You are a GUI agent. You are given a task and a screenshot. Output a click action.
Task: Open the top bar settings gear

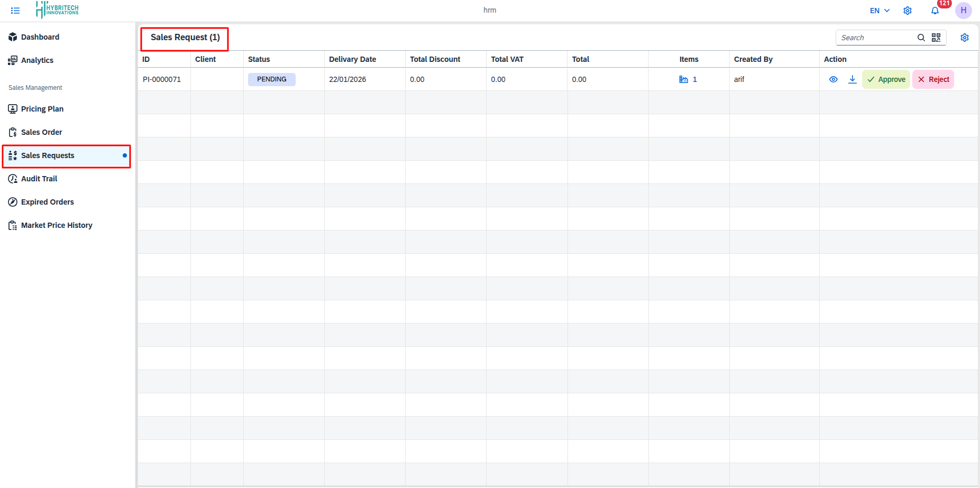coord(908,11)
